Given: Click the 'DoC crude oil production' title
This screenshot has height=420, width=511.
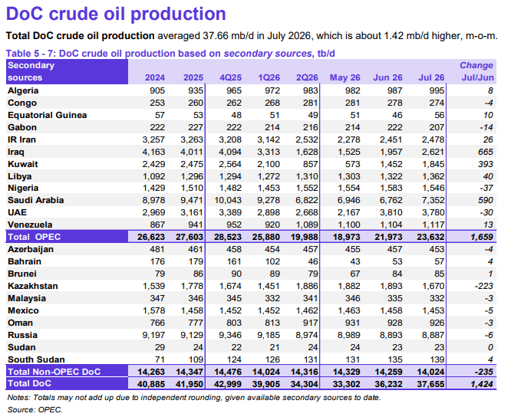Looking at the screenshot, I should click(116, 14).
